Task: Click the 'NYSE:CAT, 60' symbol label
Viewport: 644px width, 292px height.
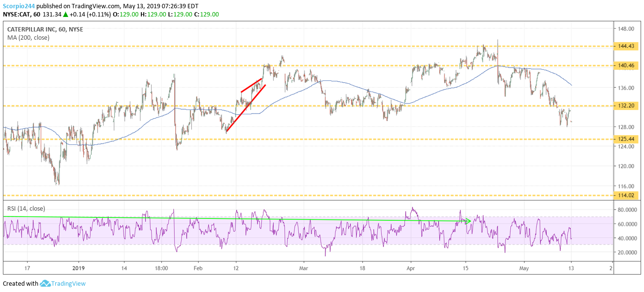Action: [x=22, y=15]
